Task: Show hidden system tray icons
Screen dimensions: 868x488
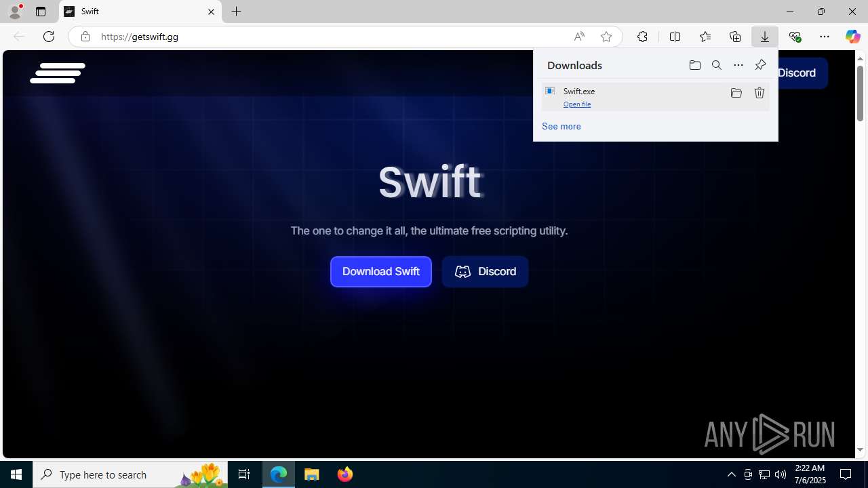Action: pos(732,474)
